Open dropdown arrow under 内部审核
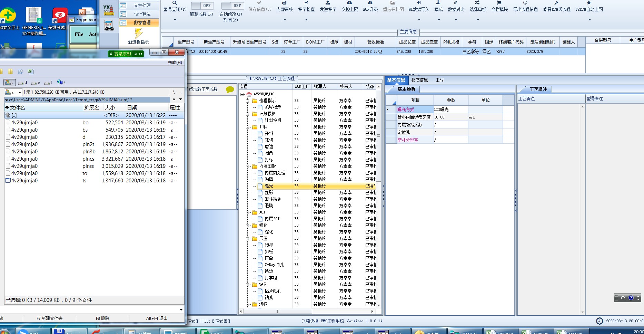 point(285,20)
